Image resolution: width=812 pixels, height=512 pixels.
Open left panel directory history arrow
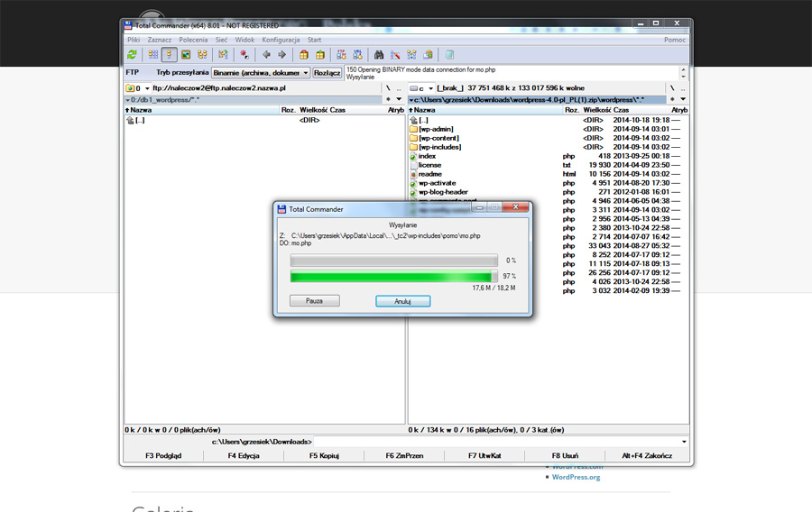click(x=400, y=99)
